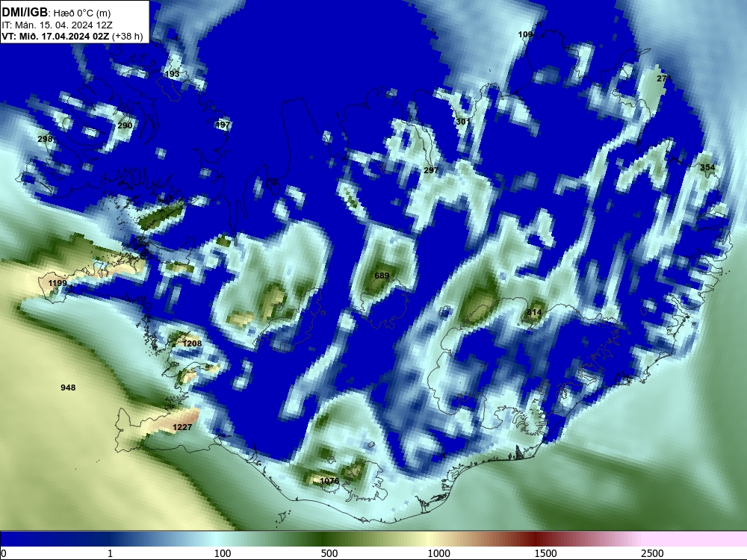Click the valid time line VT: Mið. 17.04.2024 02Z
This screenshot has width=747, height=560.
[x=55, y=36]
